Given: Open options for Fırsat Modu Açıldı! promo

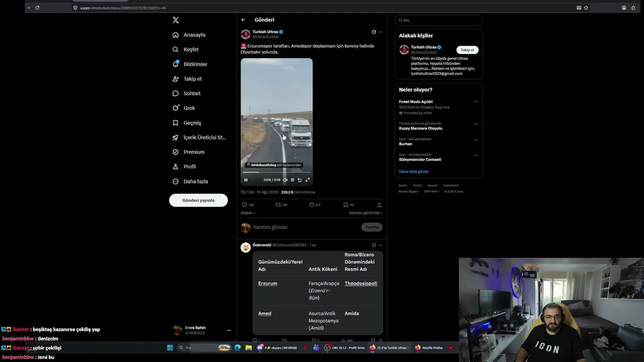Looking at the screenshot, I should coord(476,102).
